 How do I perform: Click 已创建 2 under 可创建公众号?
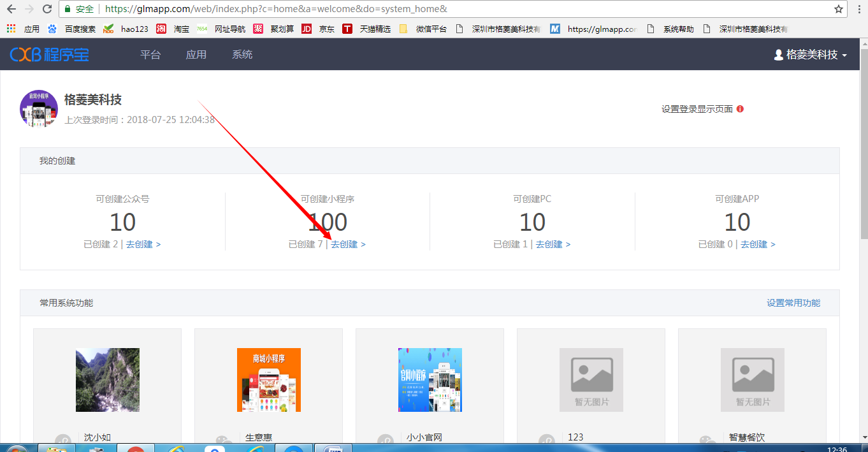click(x=101, y=244)
